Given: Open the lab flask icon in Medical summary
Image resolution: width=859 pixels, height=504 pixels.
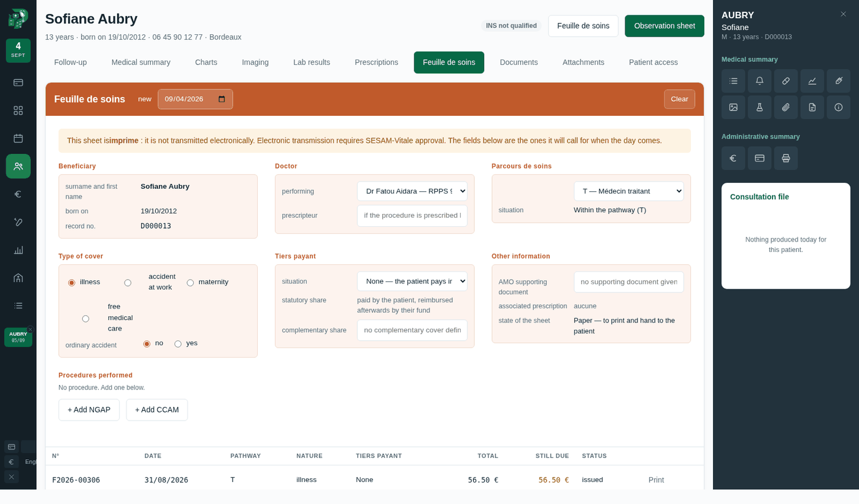Looking at the screenshot, I should pos(760,107).
